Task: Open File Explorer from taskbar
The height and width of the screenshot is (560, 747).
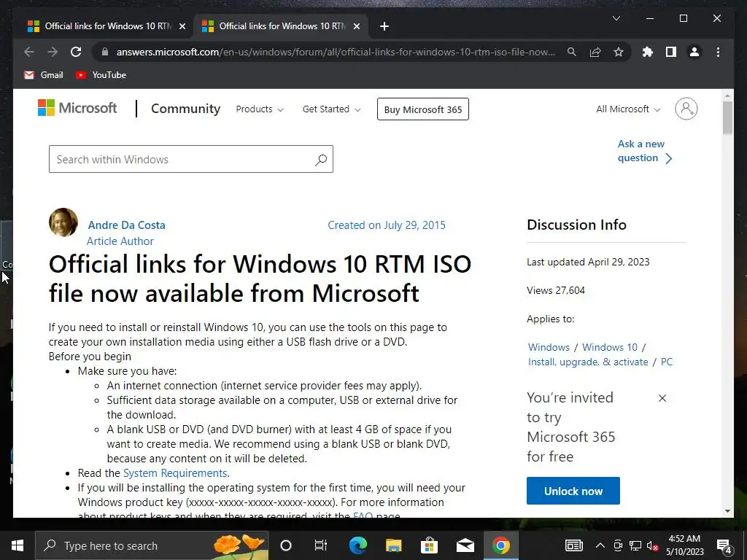Action: pyautogui.click(x=393, y=545)
